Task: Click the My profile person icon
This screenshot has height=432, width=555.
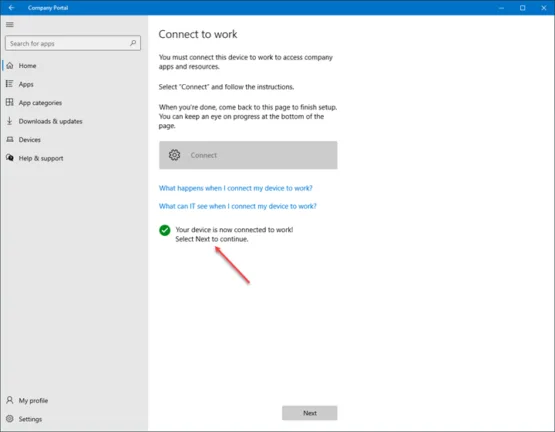Action: coord(10,400)
